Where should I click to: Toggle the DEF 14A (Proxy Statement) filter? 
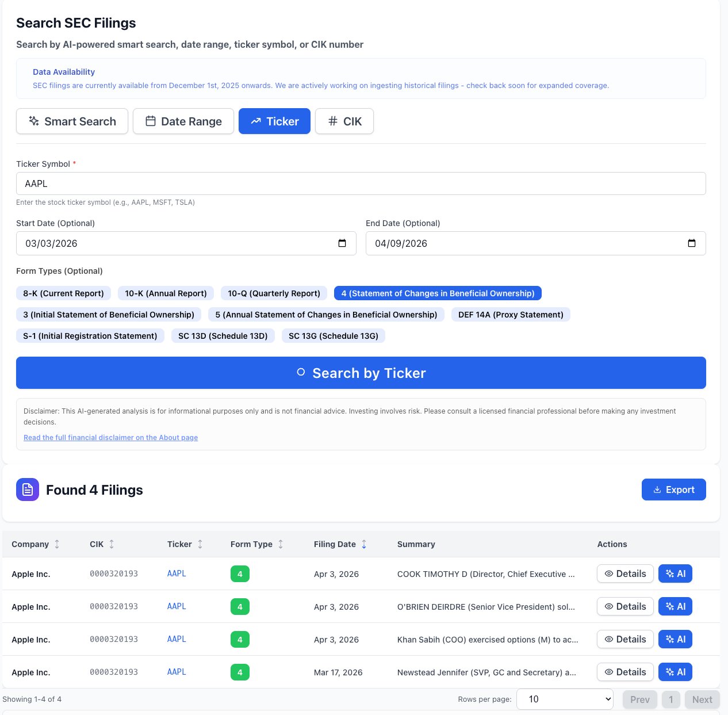511,315
